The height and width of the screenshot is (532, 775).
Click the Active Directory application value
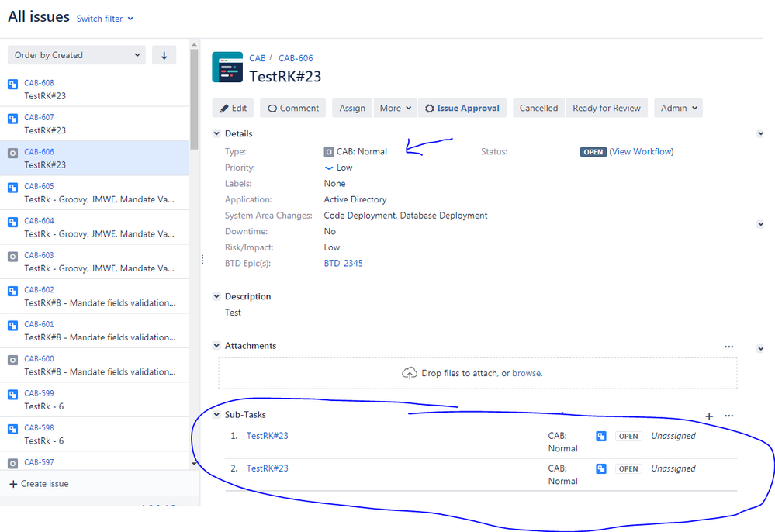[x=355, y=199]
